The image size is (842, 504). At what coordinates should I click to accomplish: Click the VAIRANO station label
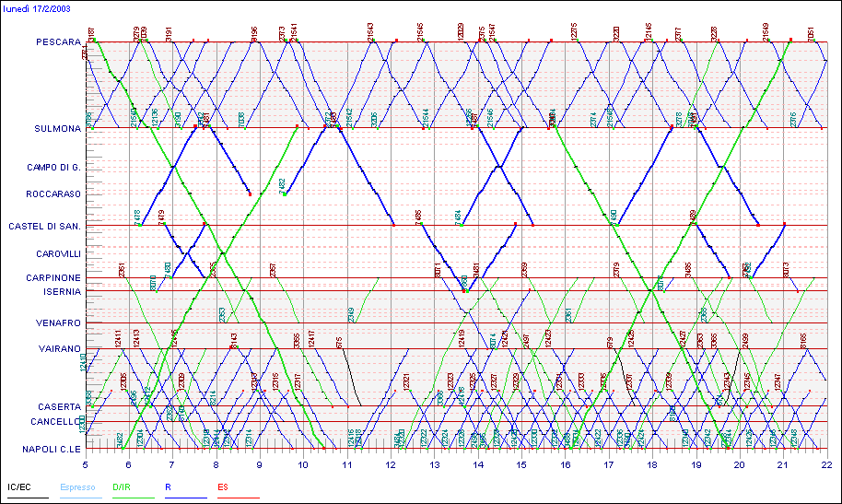point(60,349)
